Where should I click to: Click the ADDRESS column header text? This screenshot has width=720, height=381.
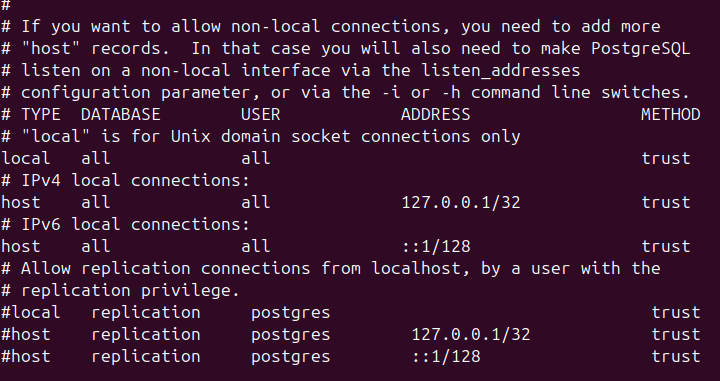(436, 114)
